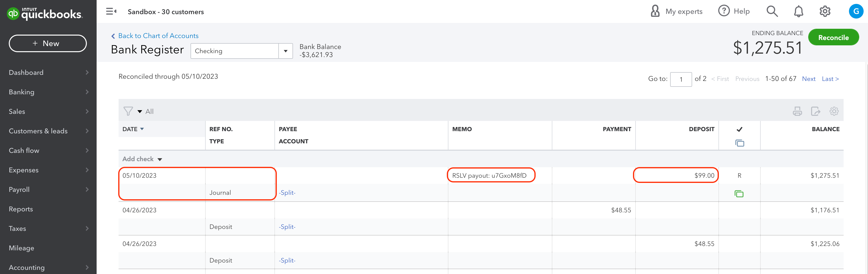Image resolution: width=868 pixels, height=274 pixels.
Task: Click the Go to page number field
Action: coord(681,79)
